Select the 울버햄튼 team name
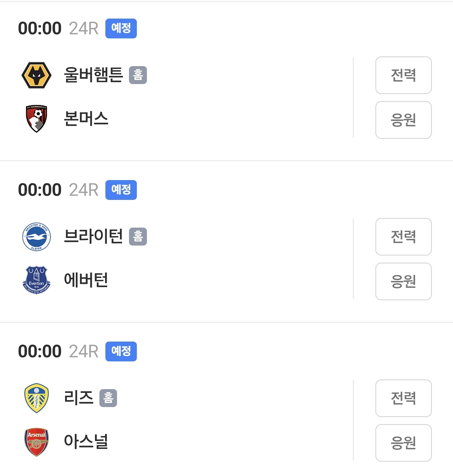Viewport: 453px width, 476px height. (x=93, y=75)
